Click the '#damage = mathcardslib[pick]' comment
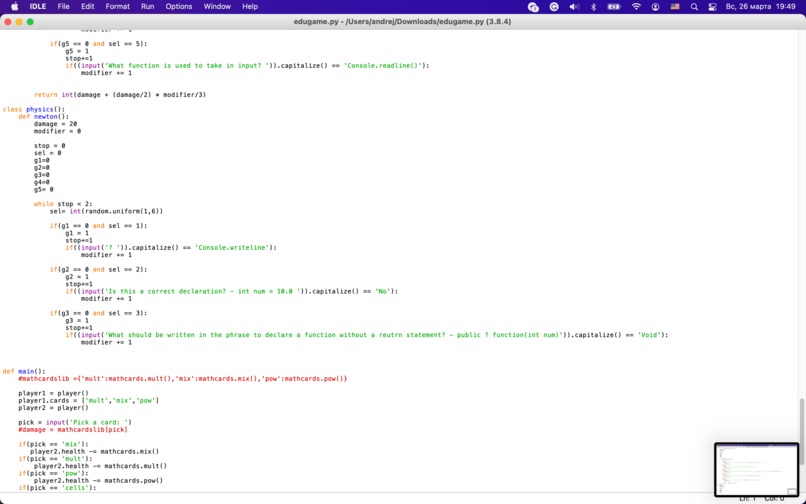The height and width of the screenshot is (504, 806). 73,429
